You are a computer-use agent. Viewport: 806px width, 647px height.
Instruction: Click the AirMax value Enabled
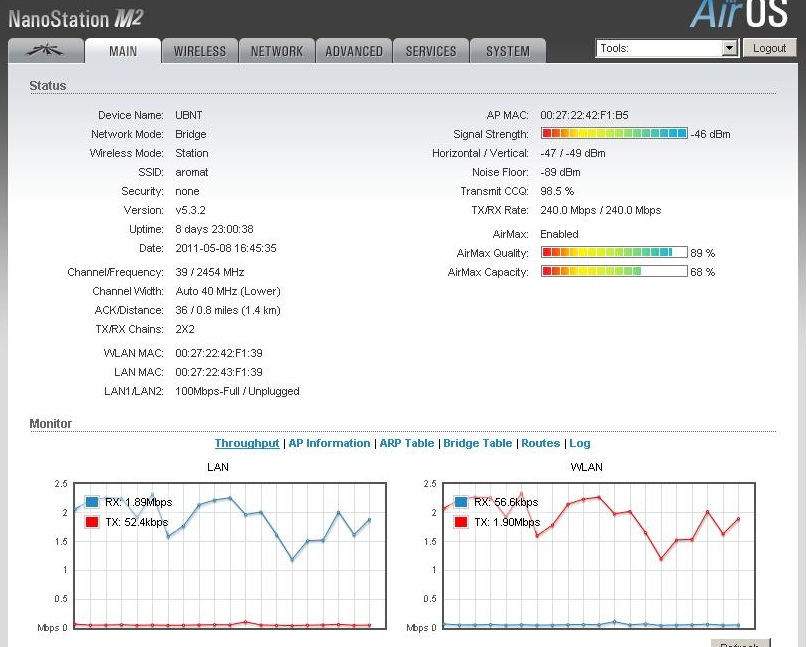(559, 234)
